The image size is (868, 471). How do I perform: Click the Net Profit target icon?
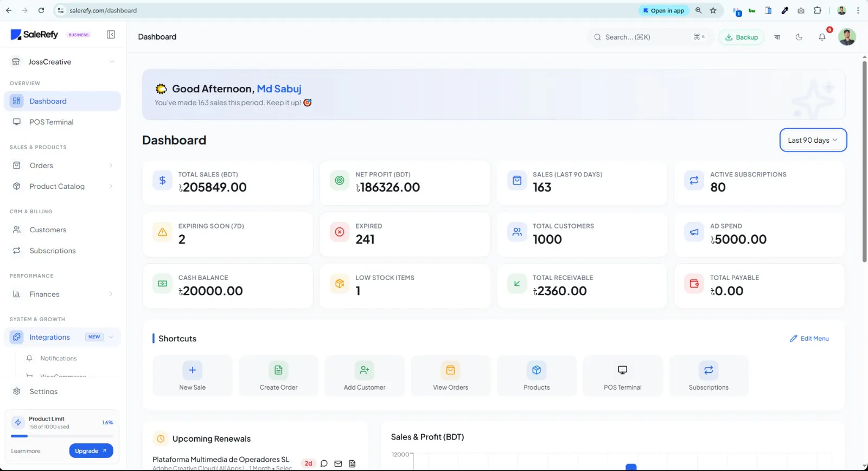click(340, 180)
